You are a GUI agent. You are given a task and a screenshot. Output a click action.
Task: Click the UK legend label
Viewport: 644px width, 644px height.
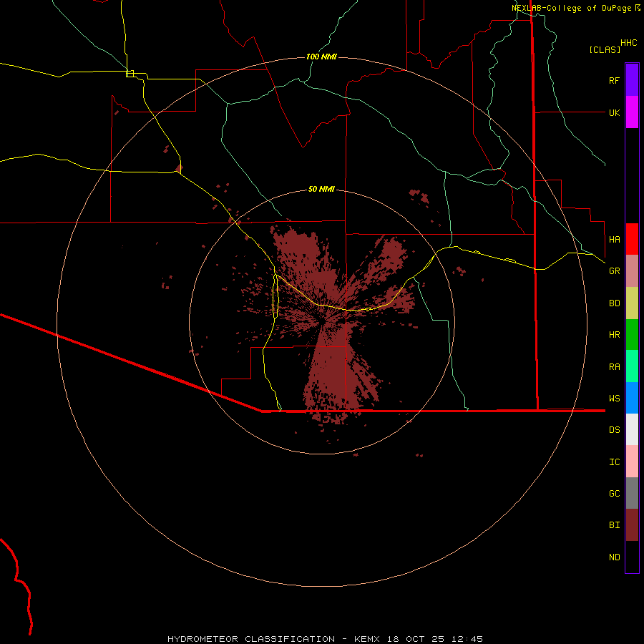(x=614, y=113)
